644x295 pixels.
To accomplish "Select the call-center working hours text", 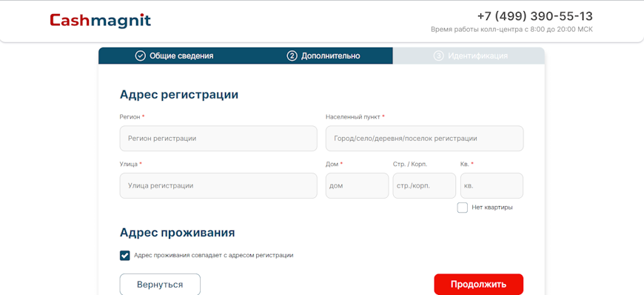I will click(511, 30).
